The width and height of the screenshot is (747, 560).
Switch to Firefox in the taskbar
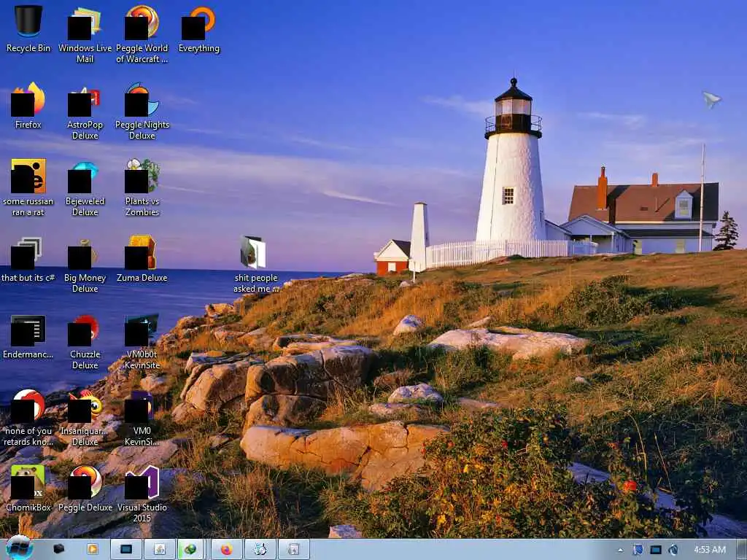226,550
